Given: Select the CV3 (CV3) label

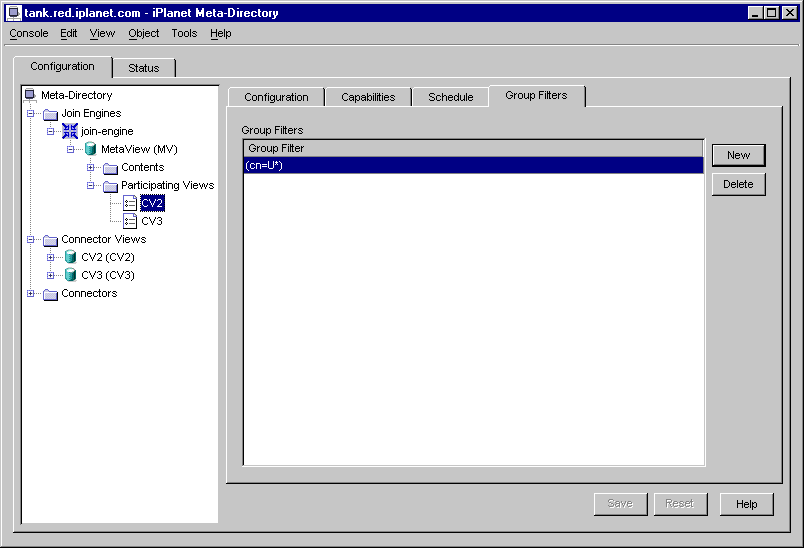Looking at the screenshot, I should pyautogui.click(x=108, y=275).
